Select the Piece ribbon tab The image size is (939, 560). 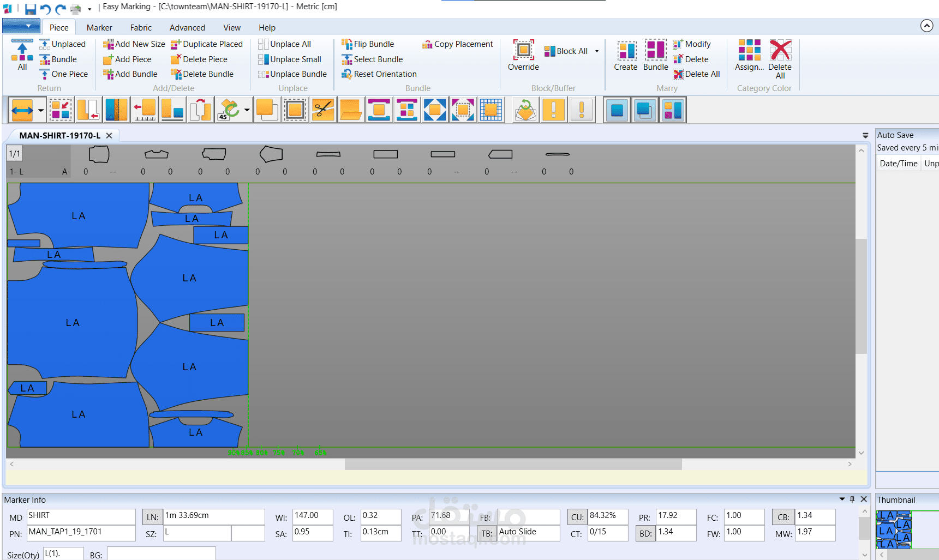pos(59,28)
